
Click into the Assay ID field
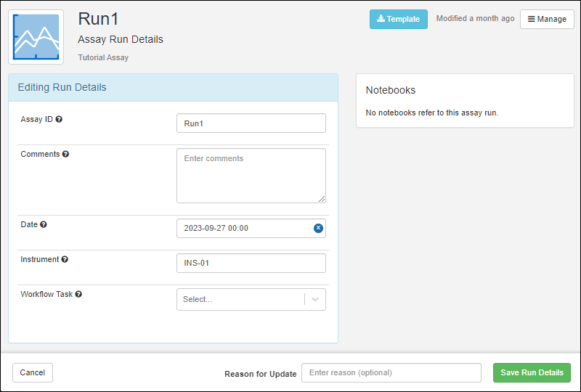(x=251, y=123)
